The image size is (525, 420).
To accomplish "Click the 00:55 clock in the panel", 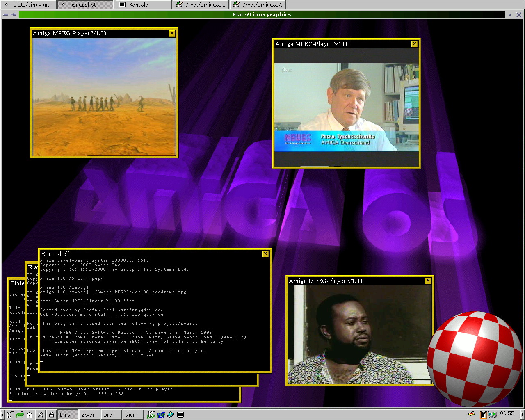I will (x=507, y=413).
